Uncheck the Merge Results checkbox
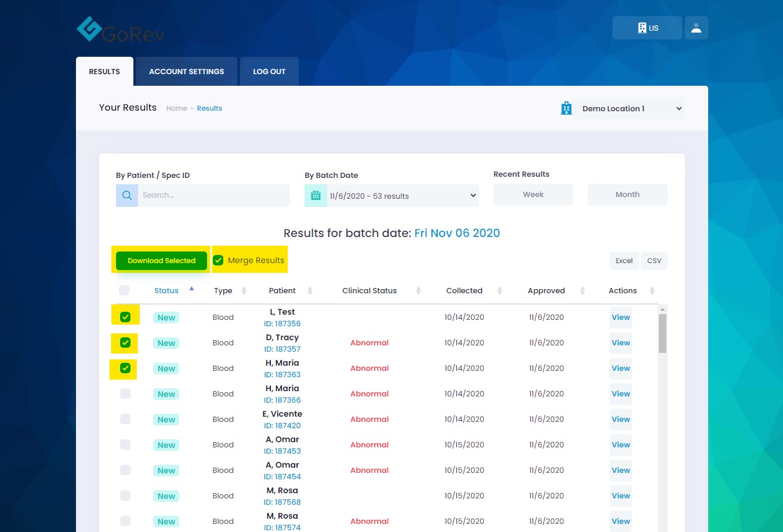This screenshot has height=532, width=783. (x=219, y=260)
